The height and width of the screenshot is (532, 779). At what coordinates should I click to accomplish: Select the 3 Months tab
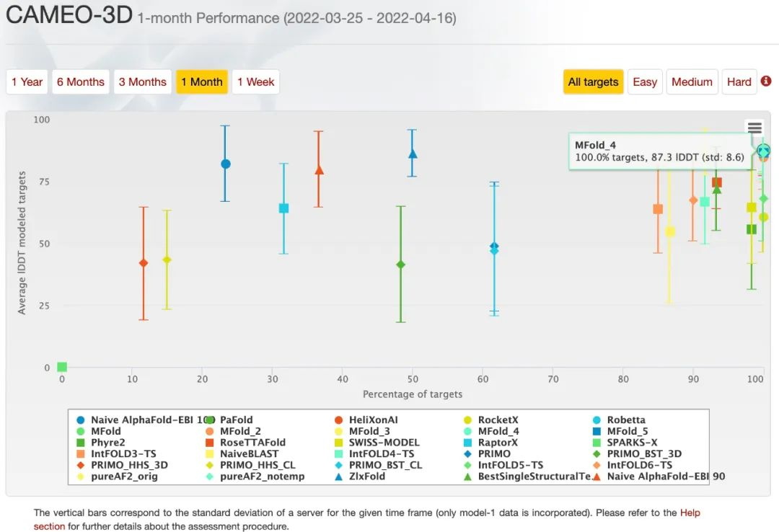click(142, 82)
